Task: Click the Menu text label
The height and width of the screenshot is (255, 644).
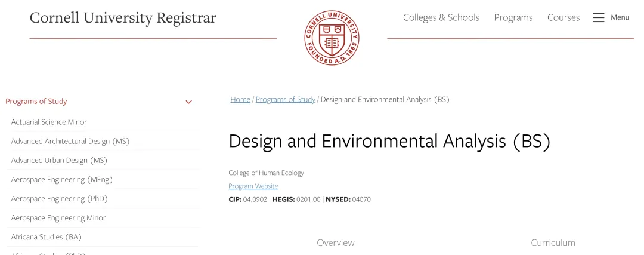Action: click(620, 17)
